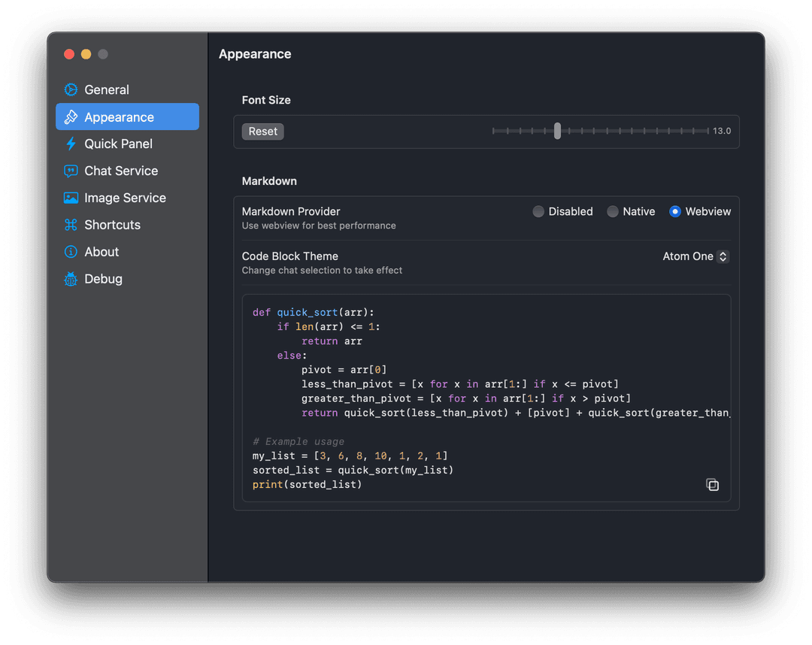Minimize the window with the yellow button
The height and width of the screenshot is (645, 812).
tap(86, 54)
